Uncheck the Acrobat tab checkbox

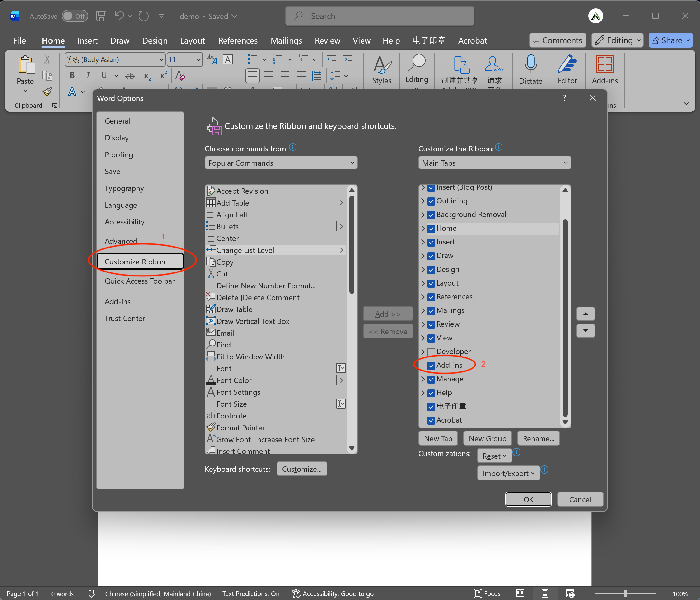point(431,420)
